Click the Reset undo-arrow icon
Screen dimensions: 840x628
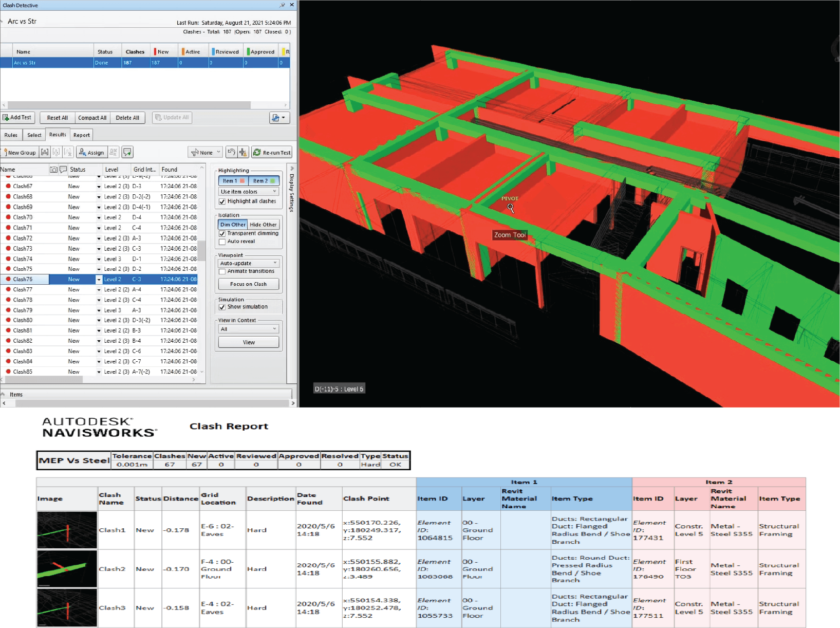[231, 152]
